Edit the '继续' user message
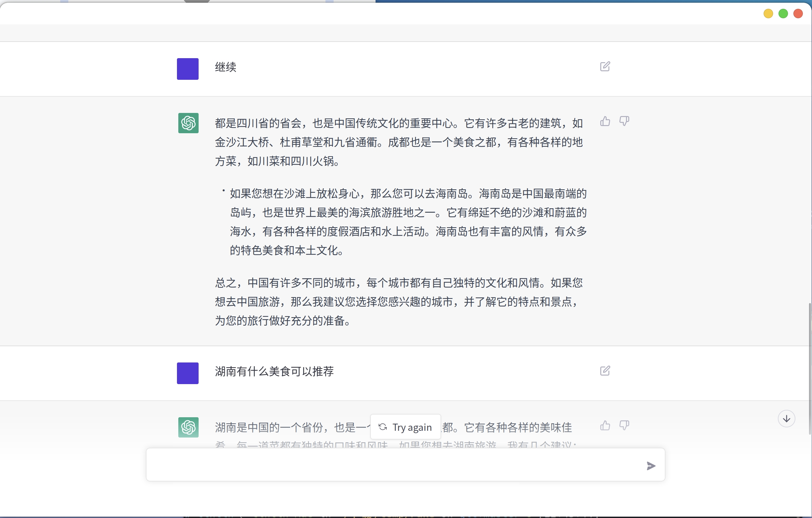Screen dimensions: 812x518 (605, 67)
